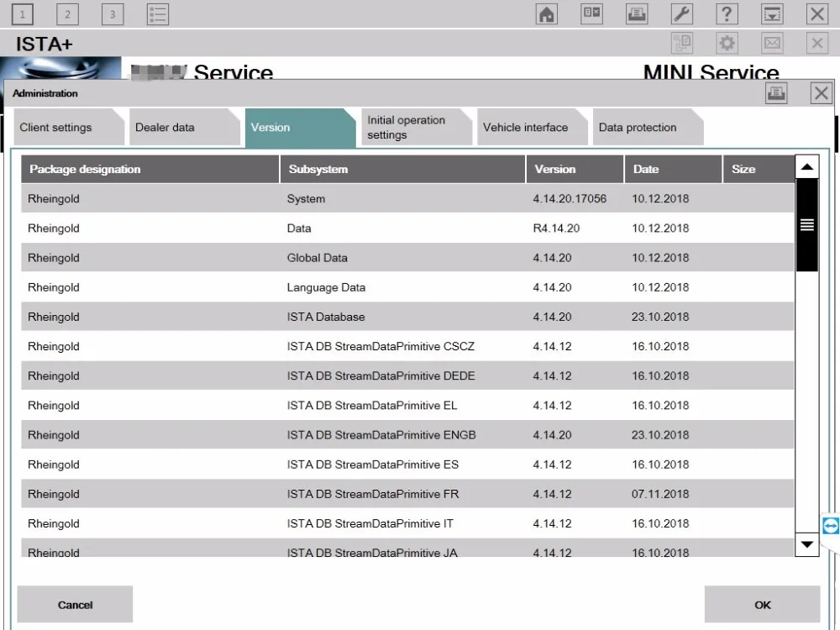Click the scroll down arrow of version list
This screenshot has height=630, width=840.
click(x=806, y=544)
